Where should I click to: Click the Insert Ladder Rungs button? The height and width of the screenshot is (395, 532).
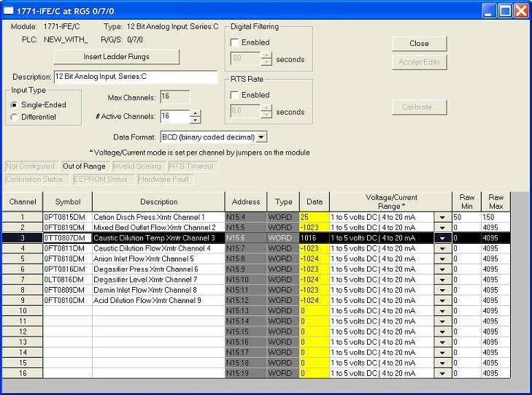point(116,57)
